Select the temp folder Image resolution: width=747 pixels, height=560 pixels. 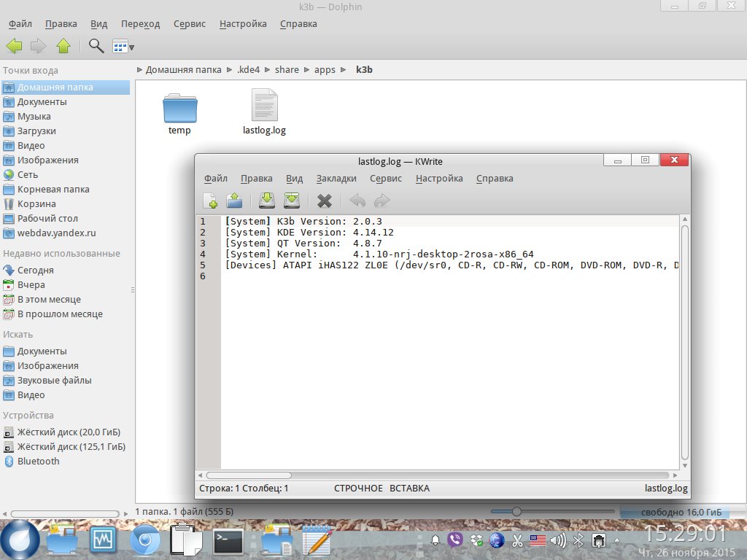click(179, 113)
